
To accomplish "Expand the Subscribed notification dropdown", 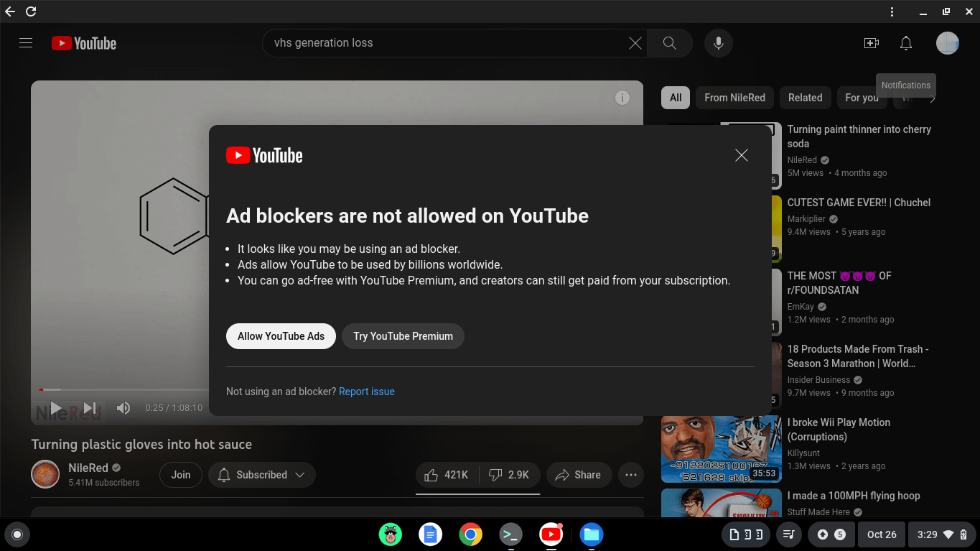I will tap(261, 475).
